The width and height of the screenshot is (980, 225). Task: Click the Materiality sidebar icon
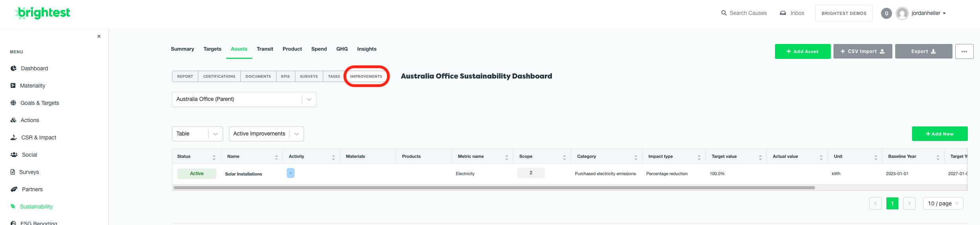point(13,86)
